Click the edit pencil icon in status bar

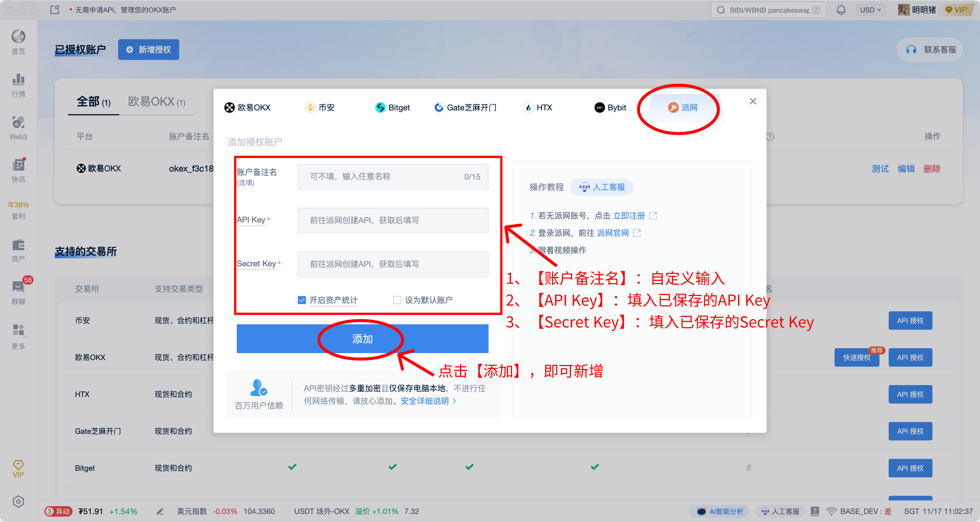[160, 511]
